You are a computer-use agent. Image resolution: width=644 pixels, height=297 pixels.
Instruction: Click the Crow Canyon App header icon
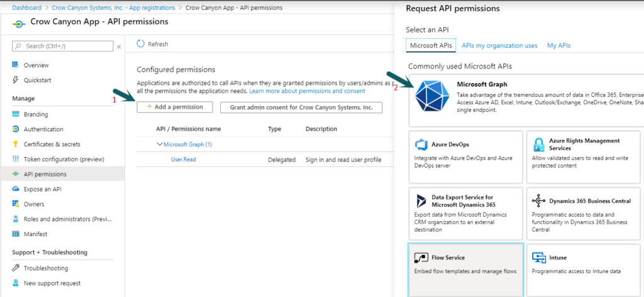click(x=19, y=24)
